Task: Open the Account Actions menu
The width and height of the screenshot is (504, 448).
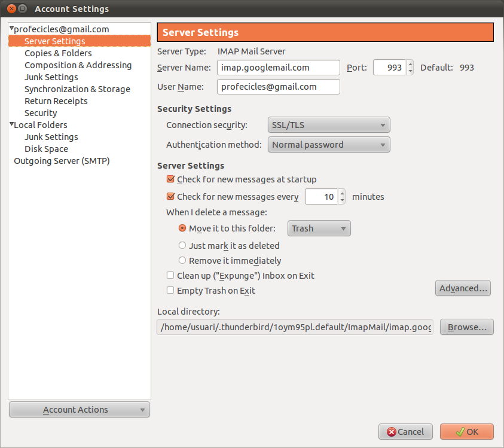Action: pos(79,410)
